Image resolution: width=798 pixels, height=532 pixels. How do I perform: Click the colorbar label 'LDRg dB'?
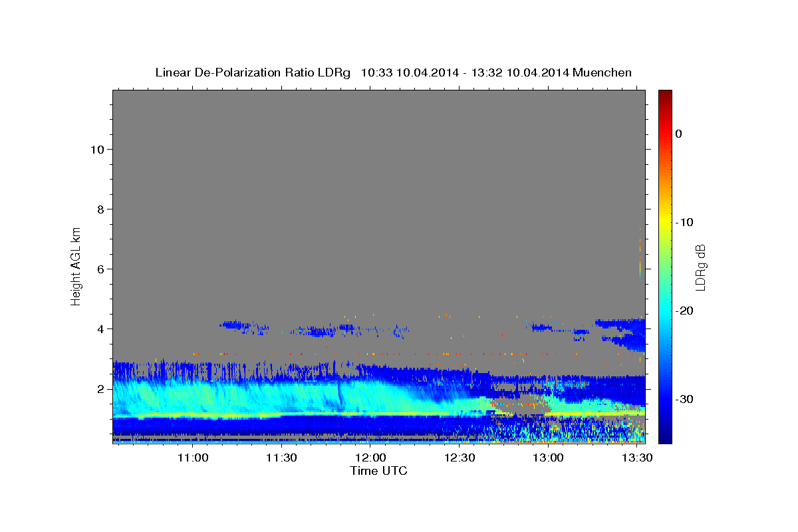pos(700,267)
